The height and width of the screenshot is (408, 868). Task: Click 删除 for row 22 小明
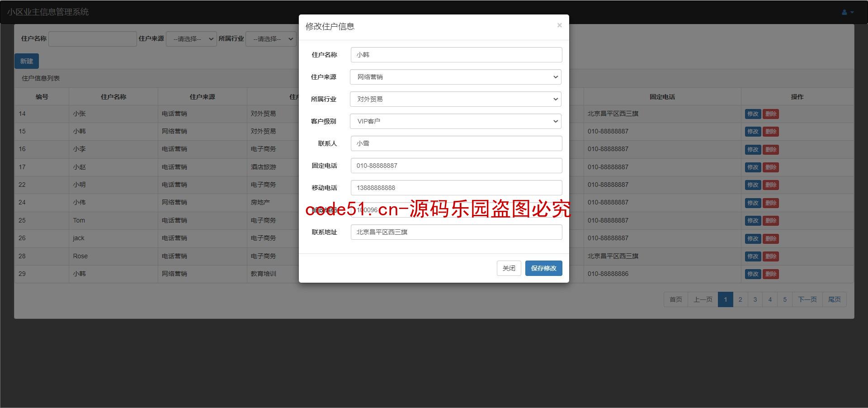click(x=771, y=185)
